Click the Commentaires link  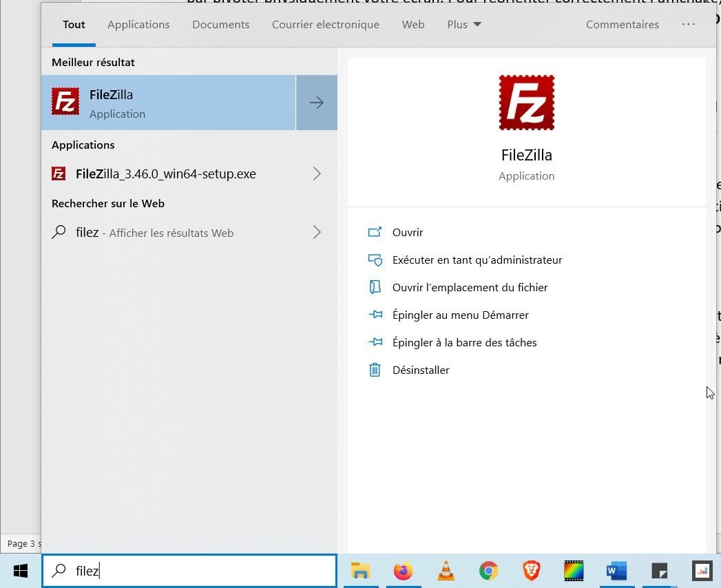click(x=622, y=24)
